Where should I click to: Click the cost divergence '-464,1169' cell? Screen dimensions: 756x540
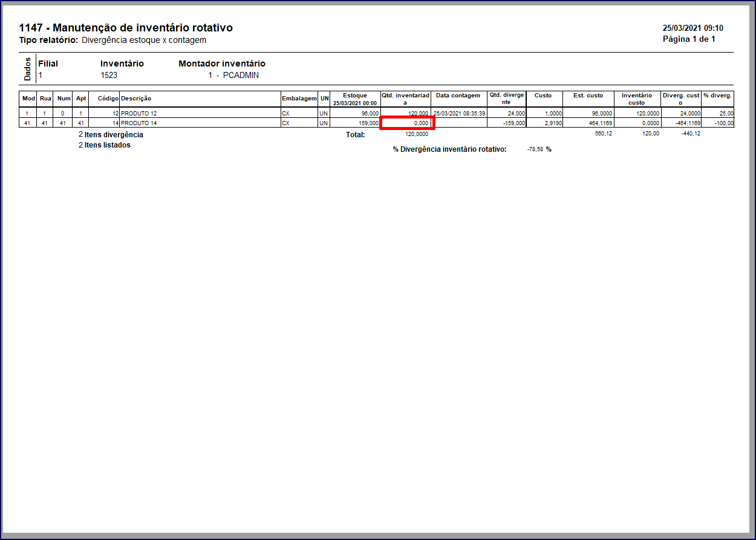click(x=688, y=123)
